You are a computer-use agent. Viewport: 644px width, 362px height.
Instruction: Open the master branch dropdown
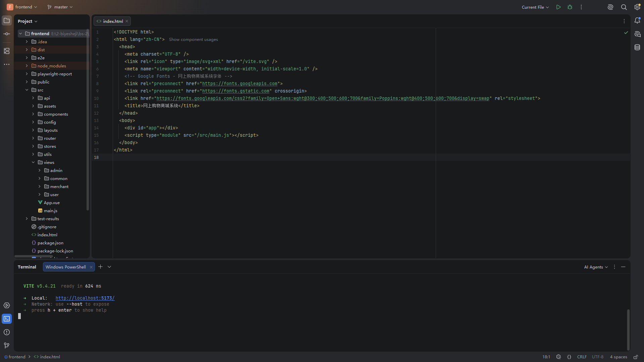[x=60, y=7]
